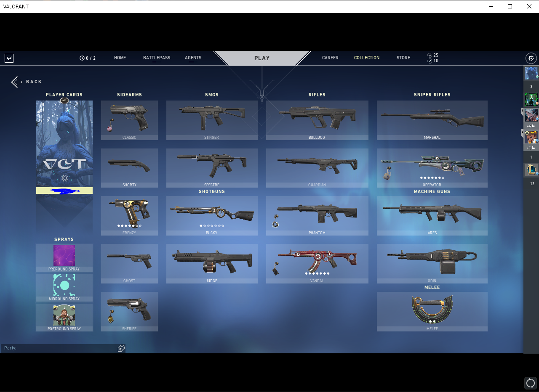Screen dimensions: 539x392
Task: Open the Postround Spray slot
Action: tap(64, 318)
